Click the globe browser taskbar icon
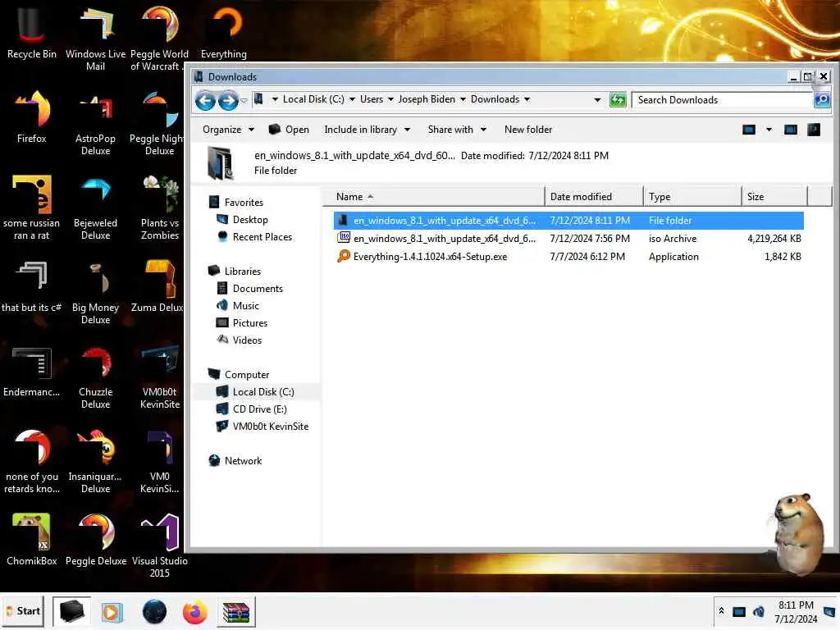This screenshot has height=630, width=840. pyautogui.click(x=154, y=612)
